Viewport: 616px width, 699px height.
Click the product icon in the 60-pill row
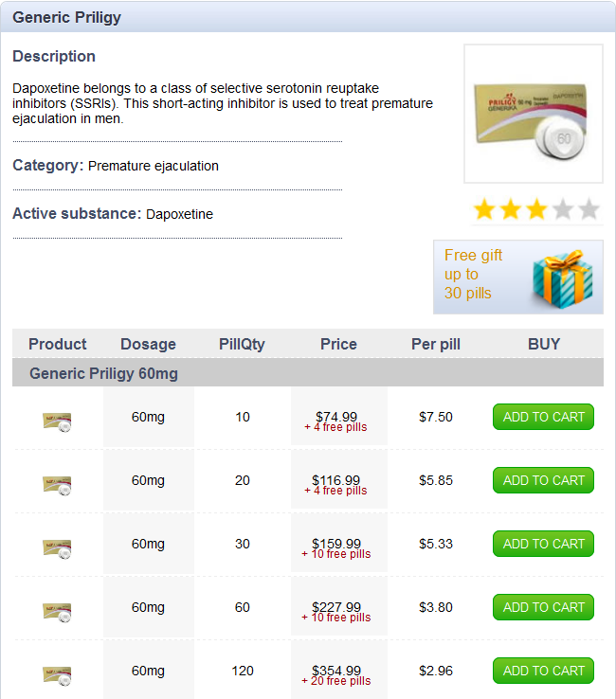click(57, 612)
